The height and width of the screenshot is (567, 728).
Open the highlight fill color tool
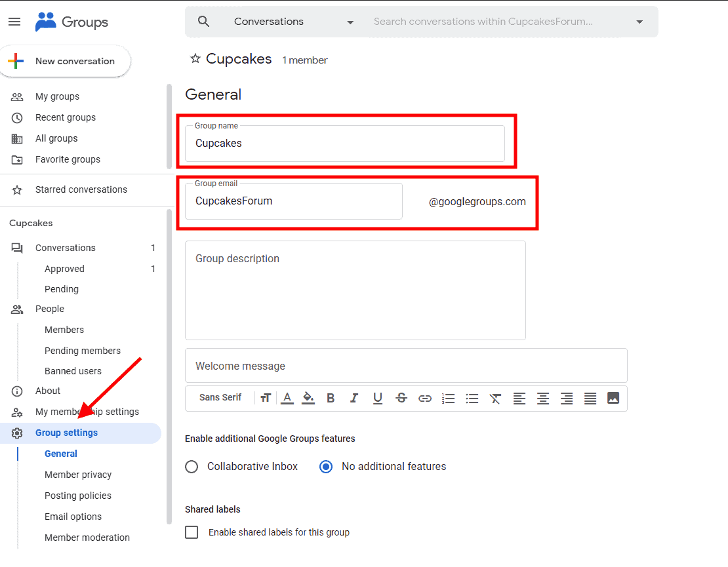(308, 398)
